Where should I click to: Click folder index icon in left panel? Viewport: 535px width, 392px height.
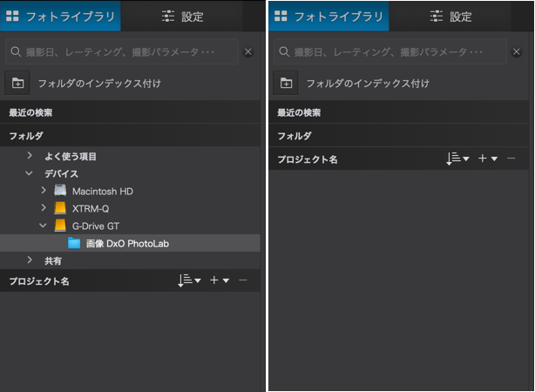17,83
